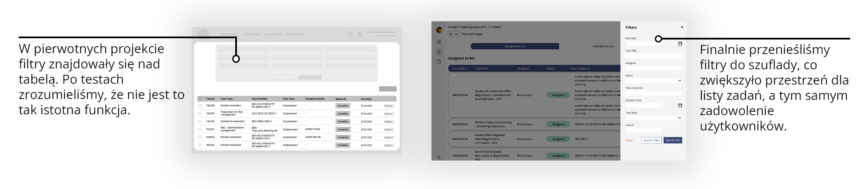
Task: Tick the checkbox for task 153531
Action: [200, 129]
